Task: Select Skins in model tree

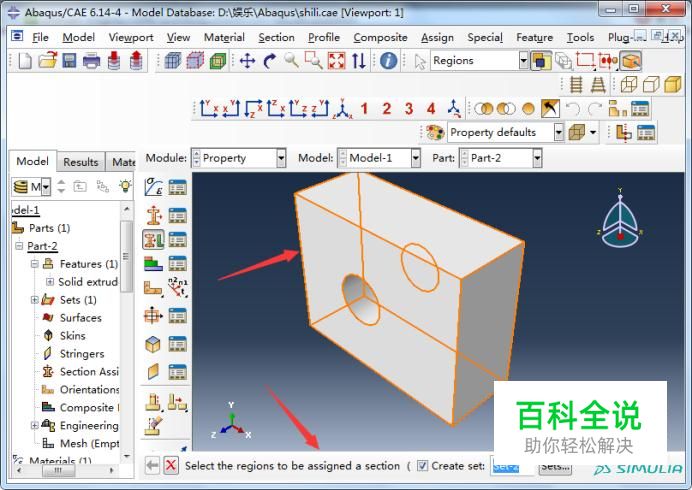Action: [72, 336]
